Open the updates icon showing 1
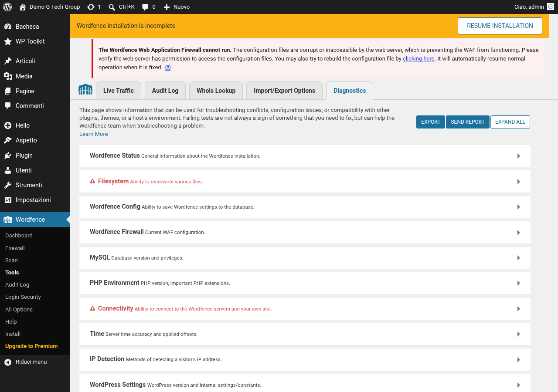The width and height of the screenshot is (558, 392). [91, 7]
